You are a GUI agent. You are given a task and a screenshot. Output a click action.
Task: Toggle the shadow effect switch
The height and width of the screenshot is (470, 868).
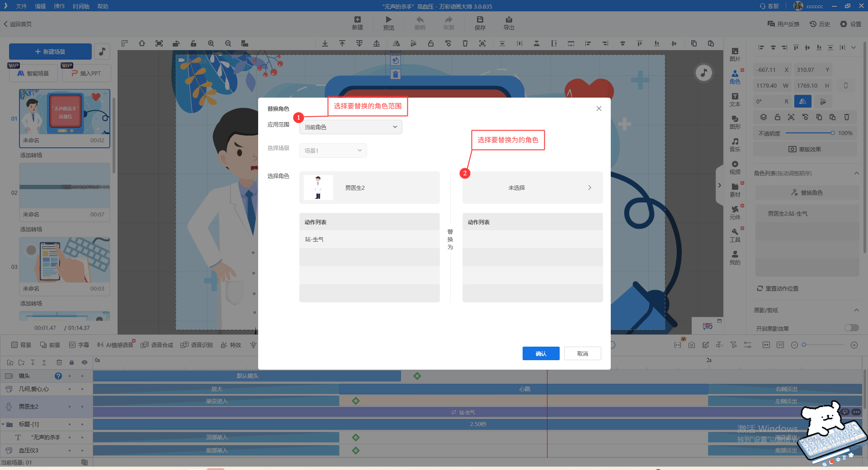pos(851,328)
